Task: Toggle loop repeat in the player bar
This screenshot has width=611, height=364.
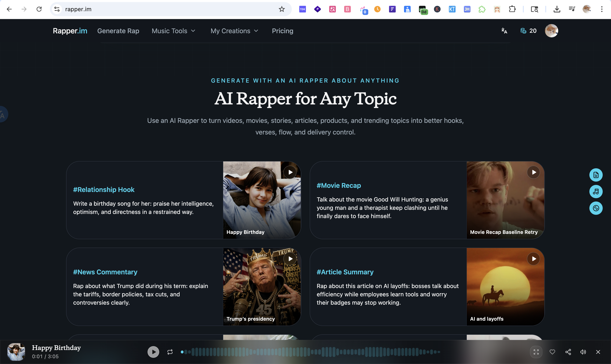Action: coord(170,352)
